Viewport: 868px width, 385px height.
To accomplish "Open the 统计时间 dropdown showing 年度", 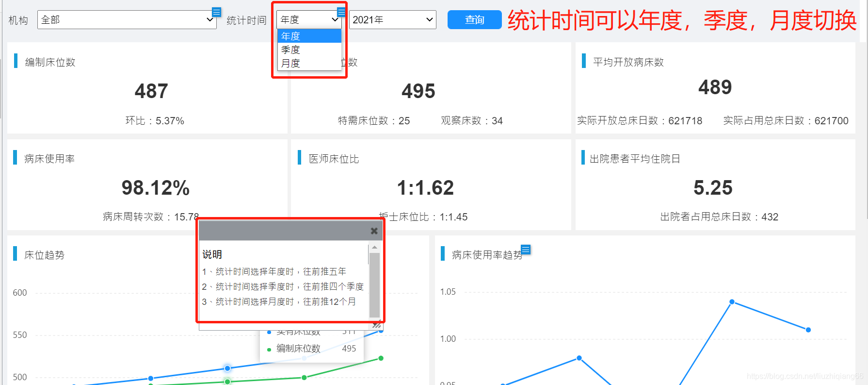I will click(x=309, y=20).
